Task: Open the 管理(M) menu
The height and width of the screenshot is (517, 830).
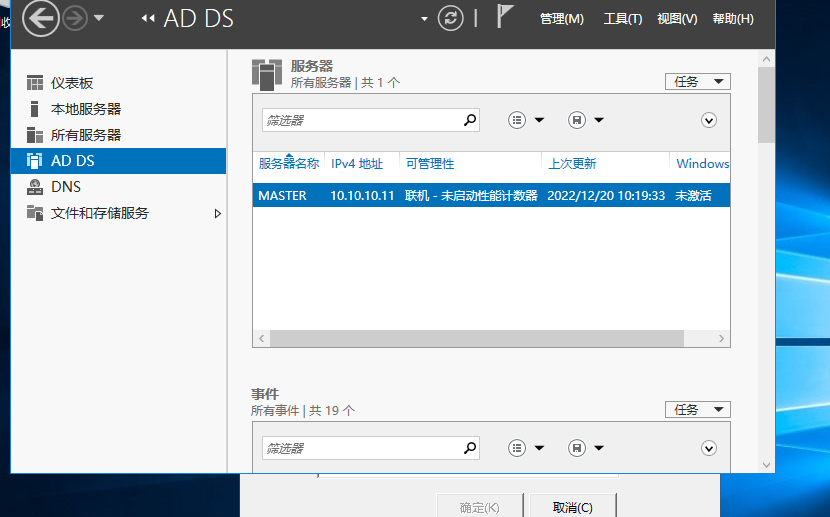Action: 562,19
